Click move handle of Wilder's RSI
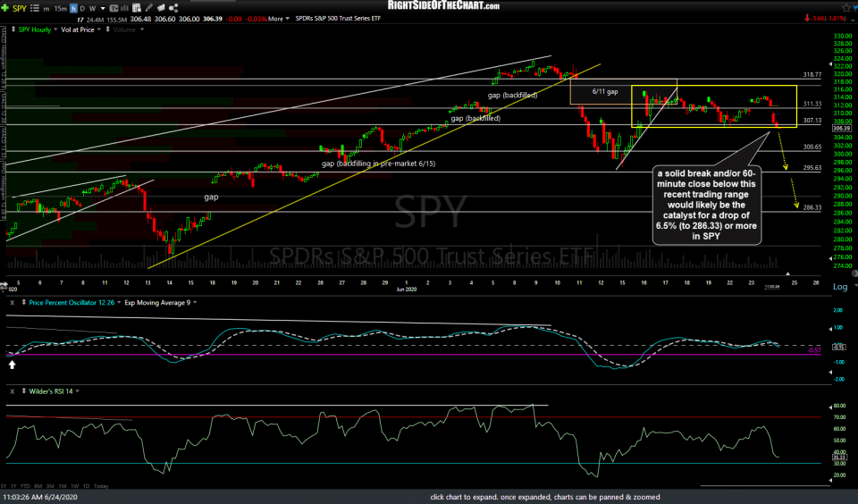This screenshot has width=858, height=504. coord(23,391)
